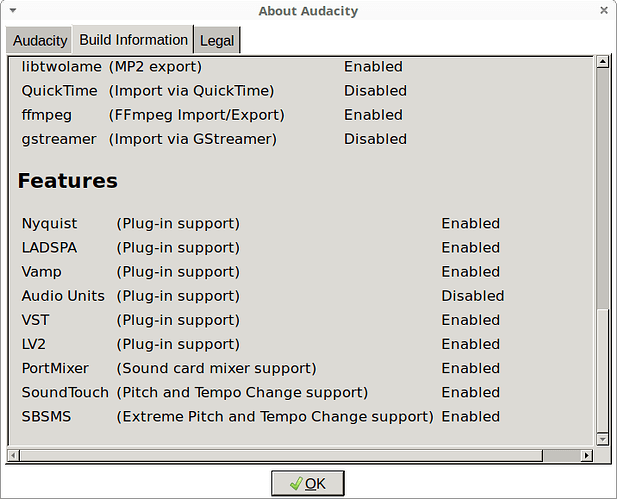Click the horizontal scrollbar left arrow

coord(12,455)
